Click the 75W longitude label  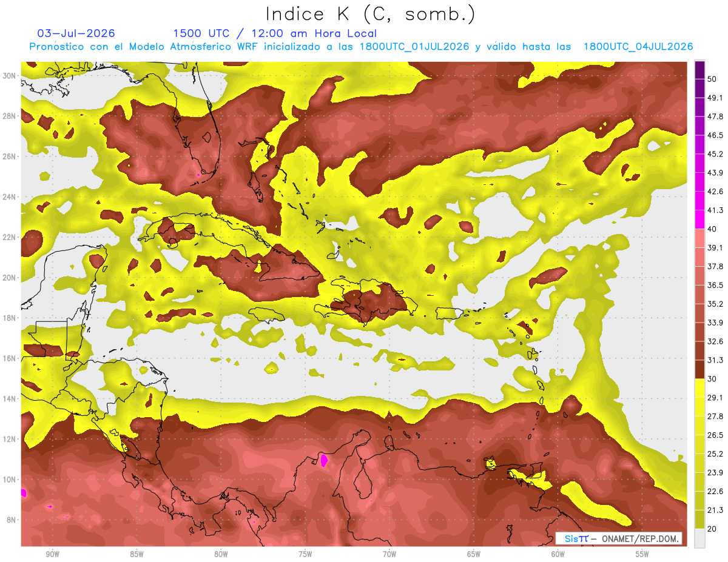[x=305, y=554]
